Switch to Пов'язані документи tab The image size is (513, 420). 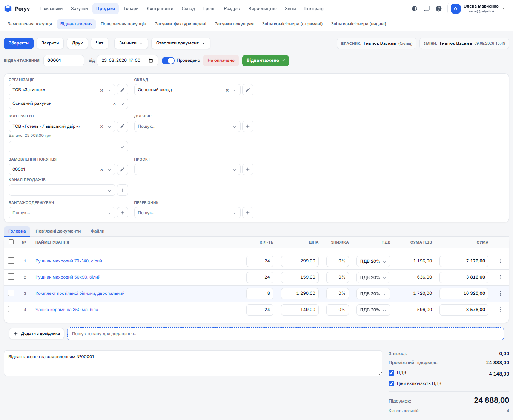pyautogui.click(x=58, y=231)
